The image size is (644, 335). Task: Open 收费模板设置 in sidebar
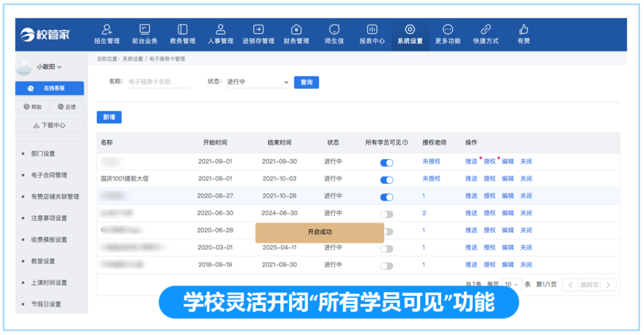click(x=49, y=239)
